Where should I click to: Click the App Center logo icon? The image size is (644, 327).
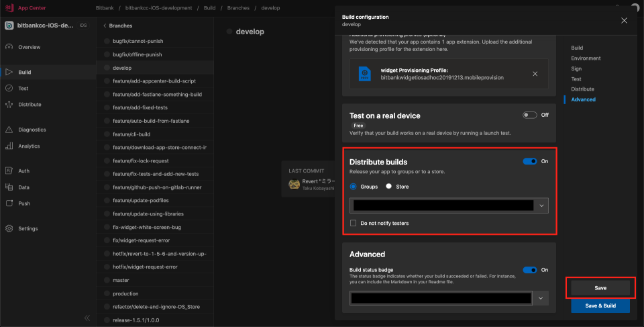tap(9, 8)
